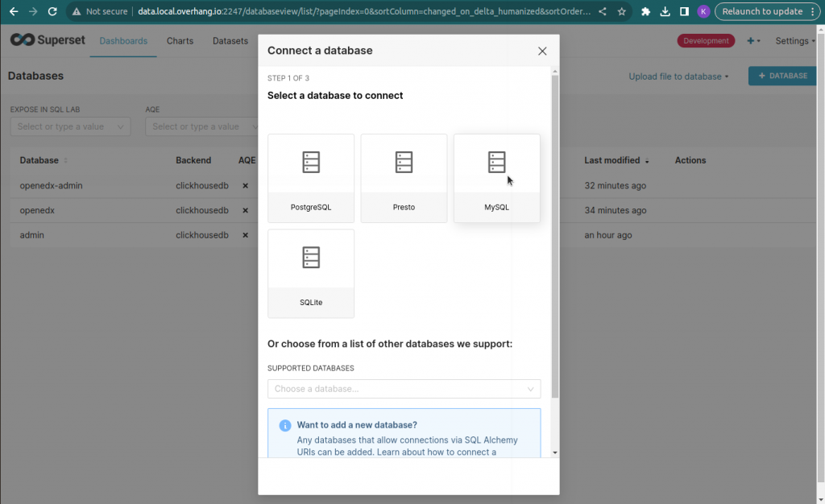This screenshot has height=504, width=825.
Task: Click the Superset logo
Action: (x=48, y=40)
